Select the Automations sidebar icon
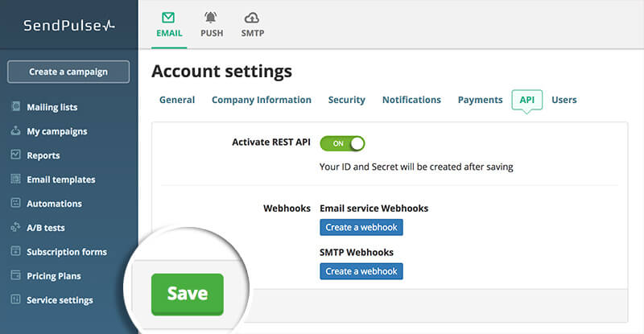 [15, 203]
